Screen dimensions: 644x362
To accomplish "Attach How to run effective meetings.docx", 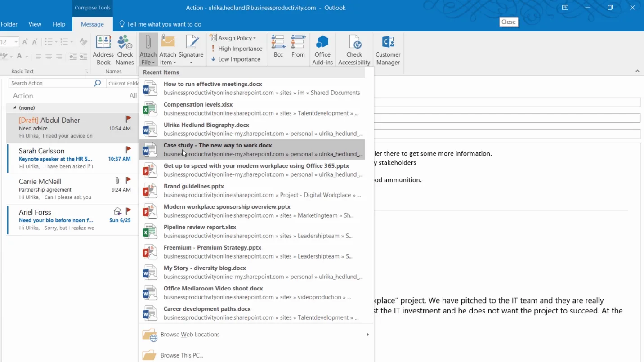I will [x=252, y=88].
